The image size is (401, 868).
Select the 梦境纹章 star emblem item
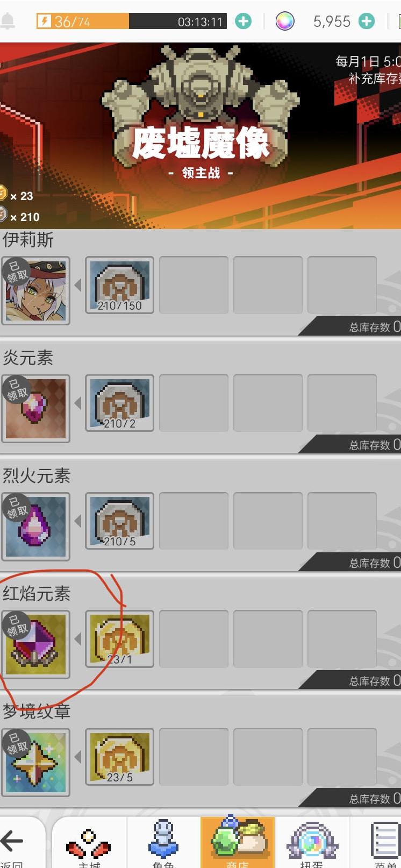35,763
